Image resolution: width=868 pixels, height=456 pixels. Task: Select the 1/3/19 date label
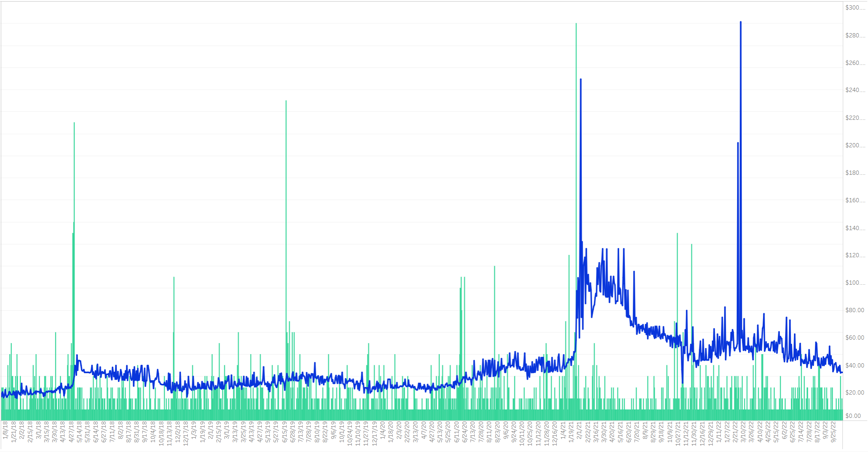pos(194,430)
